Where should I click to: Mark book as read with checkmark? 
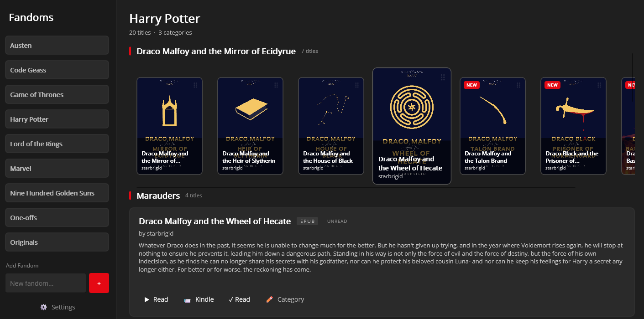pos(239,299)
